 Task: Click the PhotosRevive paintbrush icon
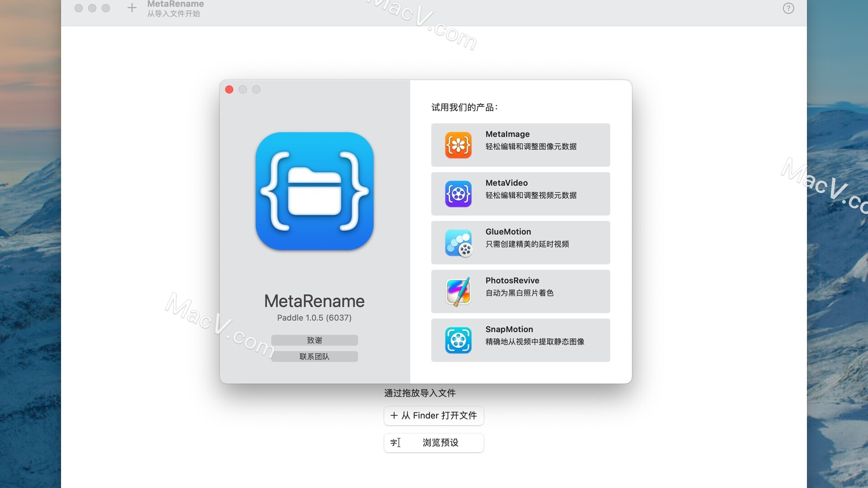[x=458, y=291]
